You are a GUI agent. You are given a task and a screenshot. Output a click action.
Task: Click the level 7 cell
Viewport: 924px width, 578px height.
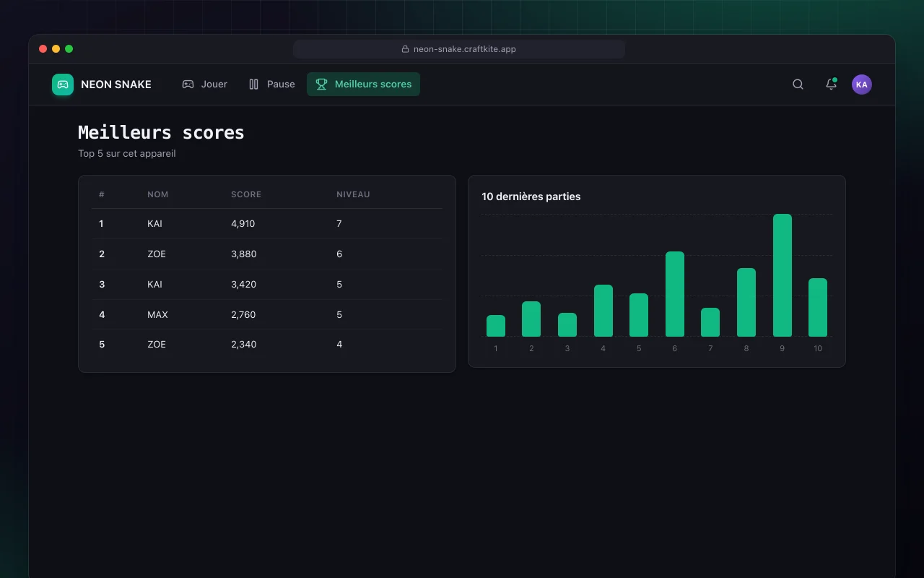click(339, 224)
